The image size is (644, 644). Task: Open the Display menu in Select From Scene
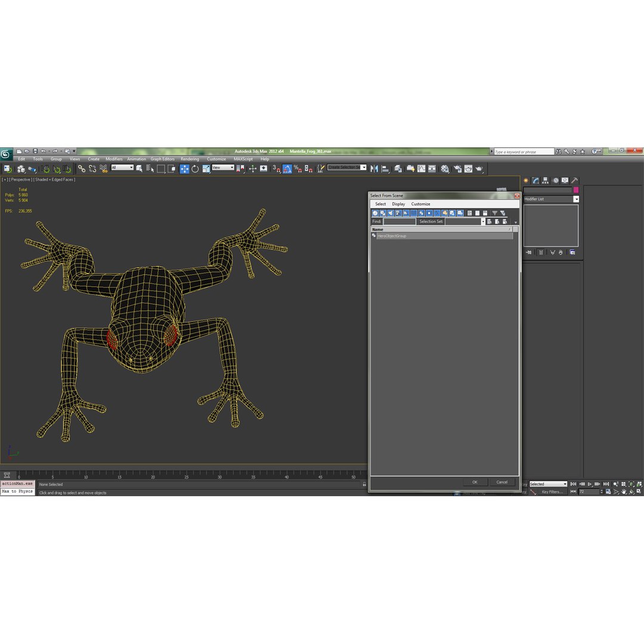click(398, 204)
